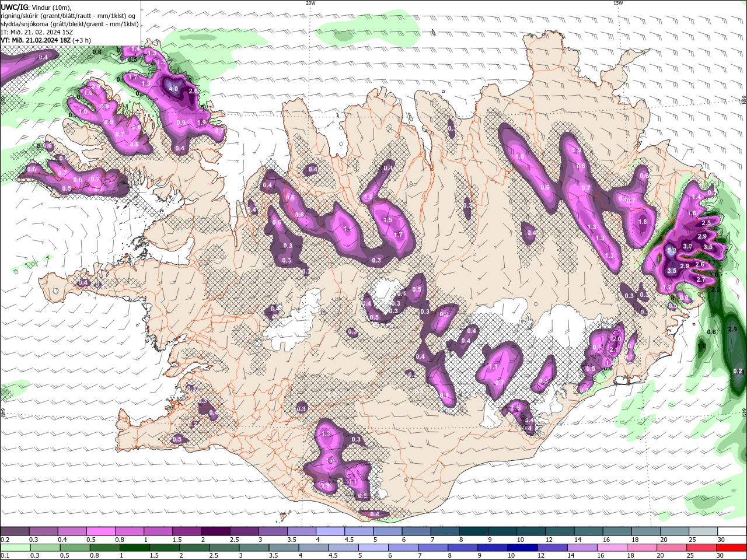Viewport: 747px width, 560px height.
Task: Pick the darkest purple 2–2.5 snow swatch
Action: [x=215, y=531]
